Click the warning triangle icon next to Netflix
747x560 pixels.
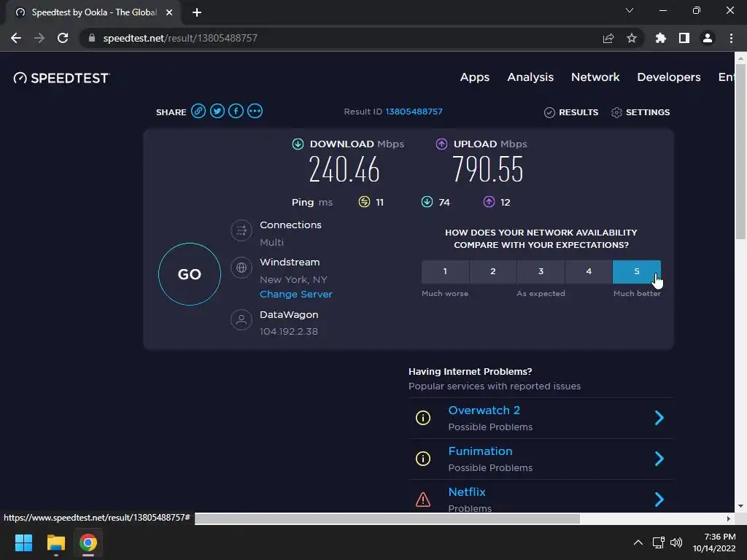[423, 499]
